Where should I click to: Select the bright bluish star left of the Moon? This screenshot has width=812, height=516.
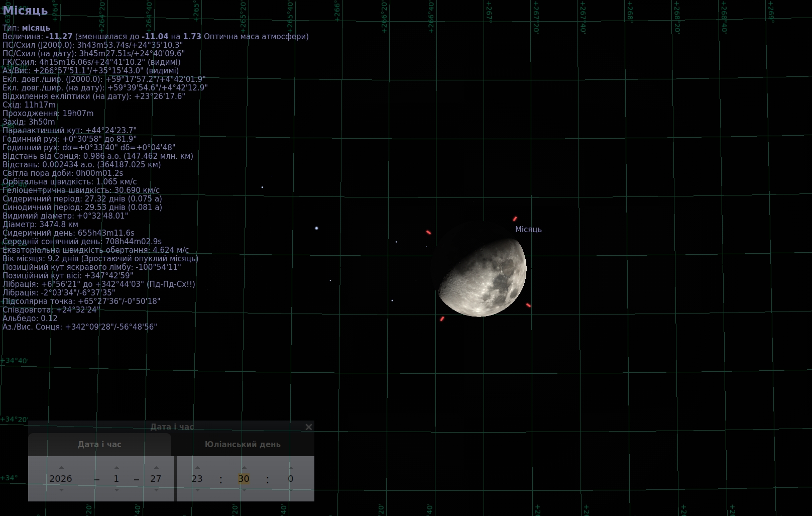click(x=316, y=228)
